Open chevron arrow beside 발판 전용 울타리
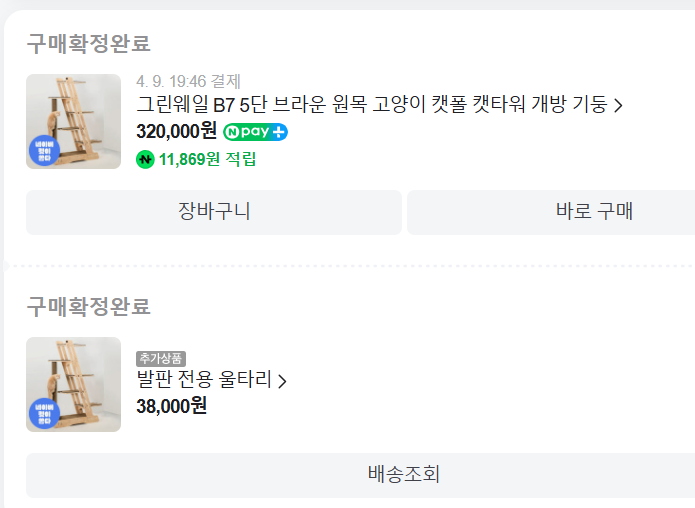Viewport: 695px width, 508px height. coord(282,381)
